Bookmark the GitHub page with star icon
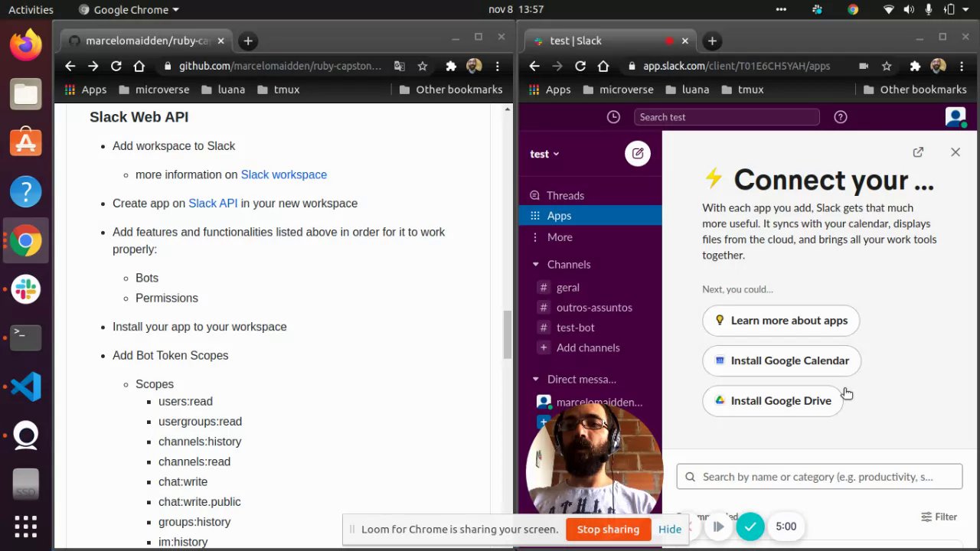 click(422, 67)
